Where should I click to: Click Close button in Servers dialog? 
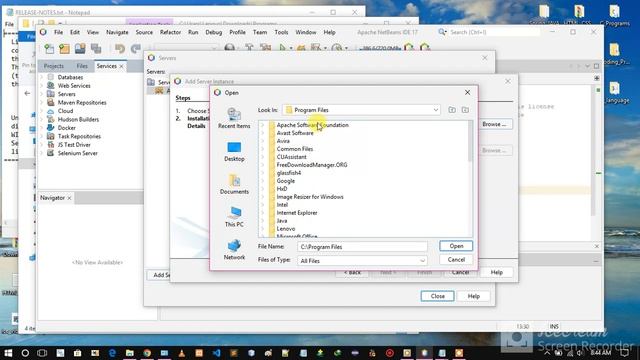(437, 296)
